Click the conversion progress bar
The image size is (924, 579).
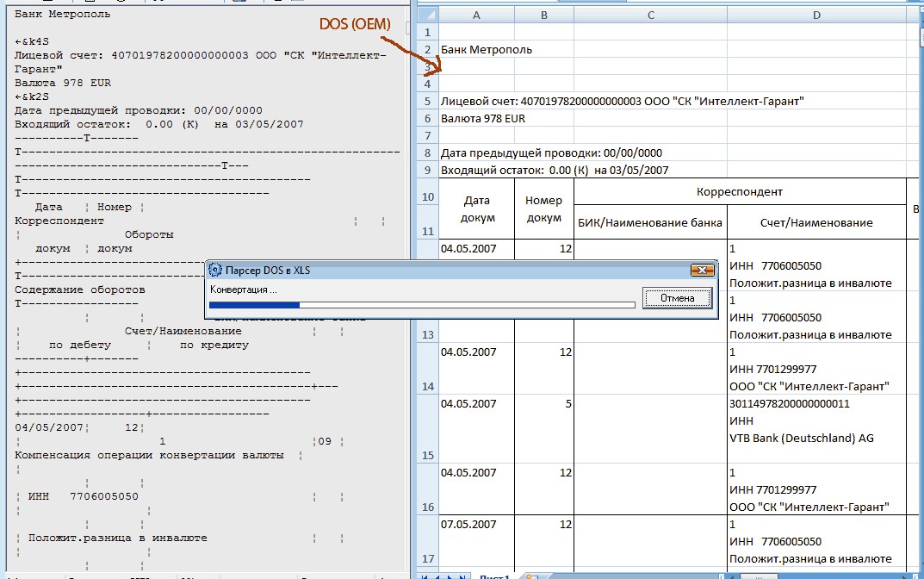422,305
